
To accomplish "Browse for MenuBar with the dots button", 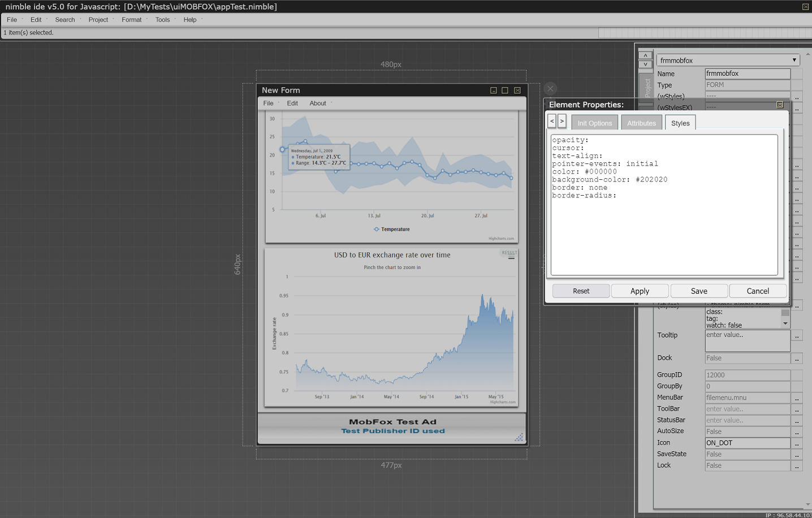I will 797,398.
